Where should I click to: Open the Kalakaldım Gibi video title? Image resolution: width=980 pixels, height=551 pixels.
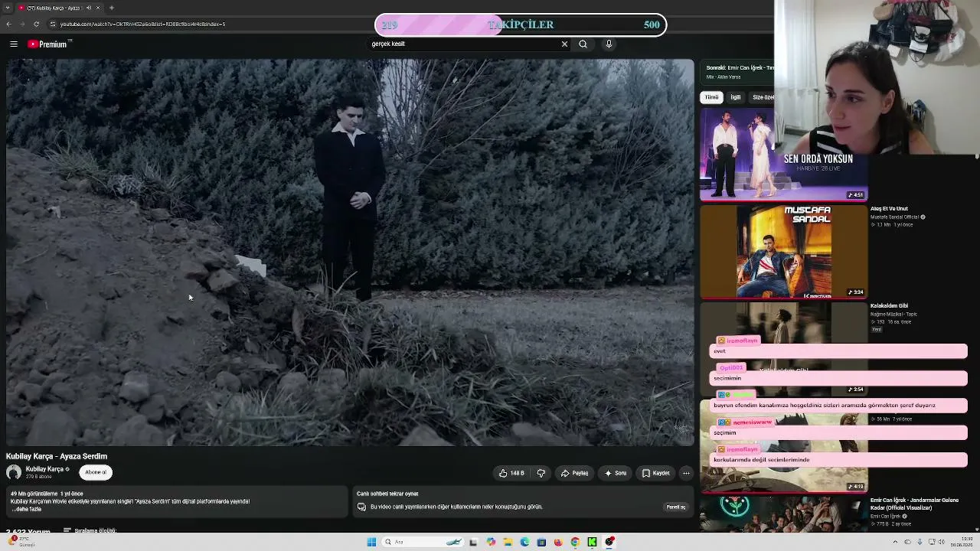click(x=889, y=306)
